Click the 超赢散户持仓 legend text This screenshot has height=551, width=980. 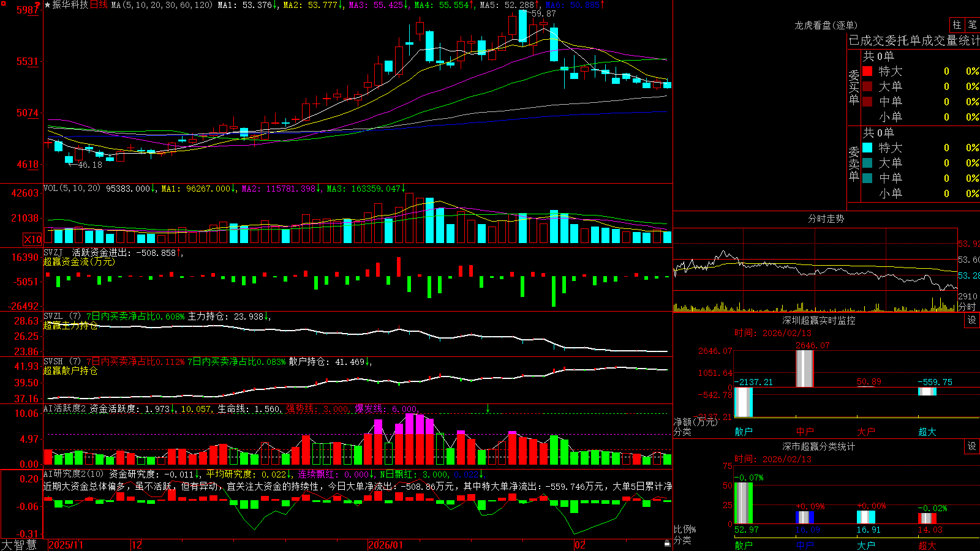70,370
